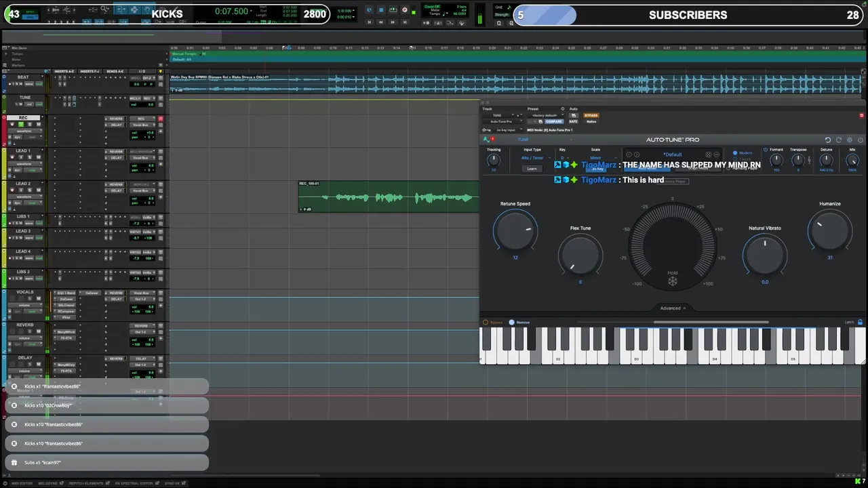Click the SENDS A-E column header
The height and width of the screenshot is (488, 868).
[115, 71]
